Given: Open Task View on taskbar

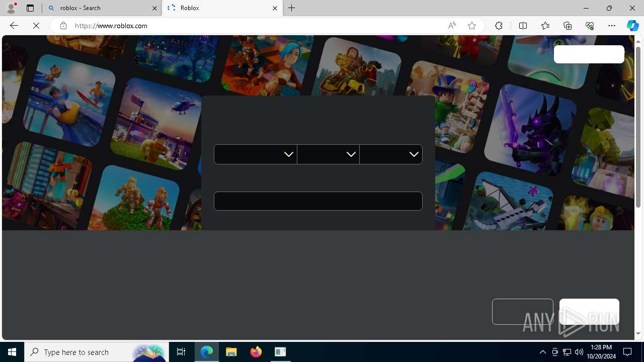Looking at the screenshot, I should pos(181,352).
